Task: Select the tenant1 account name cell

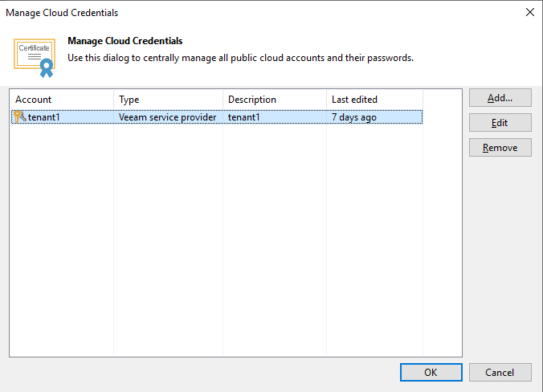Action: pos(43,117)
